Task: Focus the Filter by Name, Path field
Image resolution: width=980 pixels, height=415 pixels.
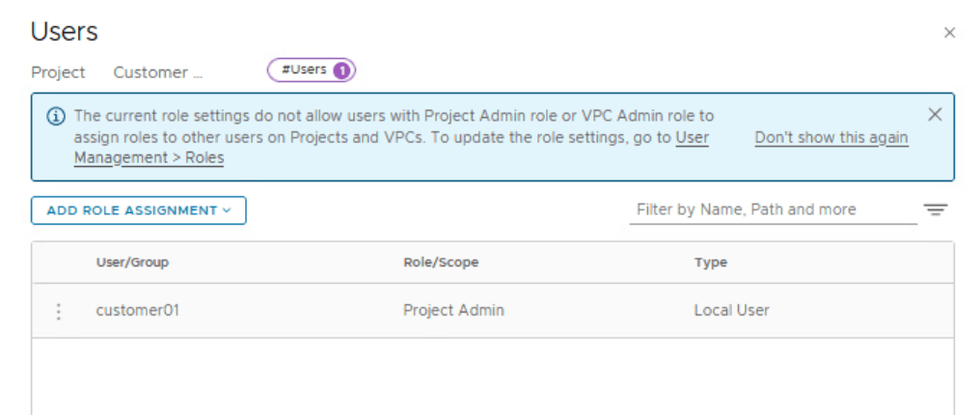Action: 772,209
